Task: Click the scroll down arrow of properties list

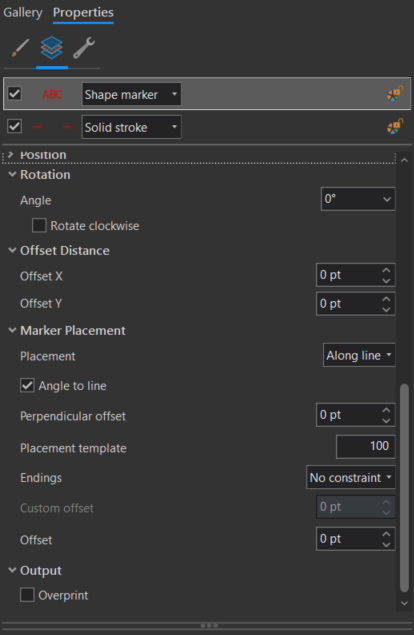Action: [x=404, y=603]
